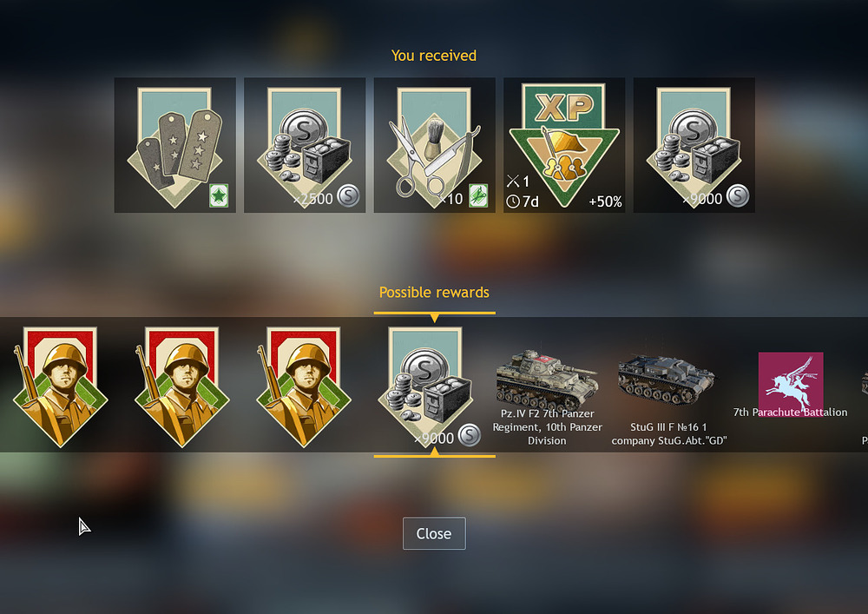Select the StuG III F tank reward
Image resolution: width=868 pixels, height=614 pixels.
pyautogui.click(x=668, y=401)
